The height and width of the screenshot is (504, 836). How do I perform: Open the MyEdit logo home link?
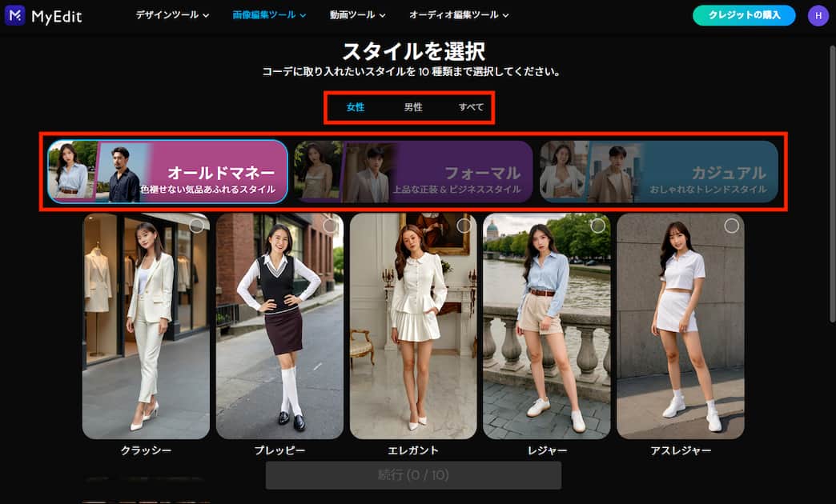click(43, 16)
